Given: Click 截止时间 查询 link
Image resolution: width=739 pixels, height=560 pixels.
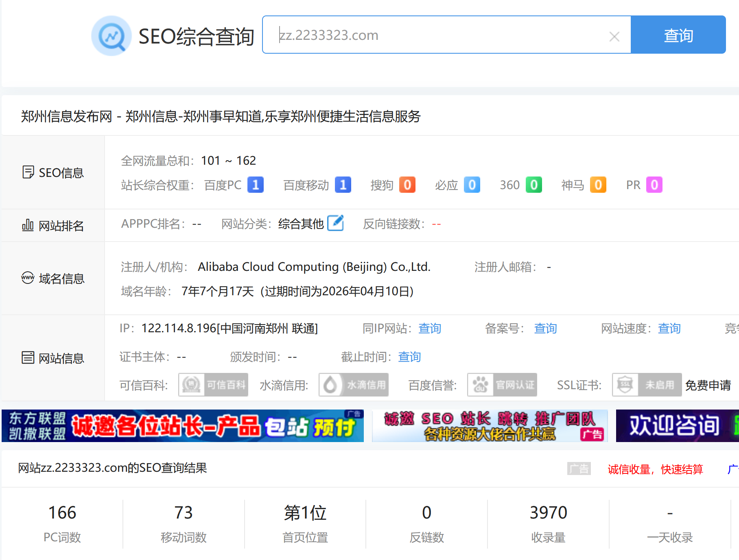Looking at the screenshot, I should (x=409, y=357).
